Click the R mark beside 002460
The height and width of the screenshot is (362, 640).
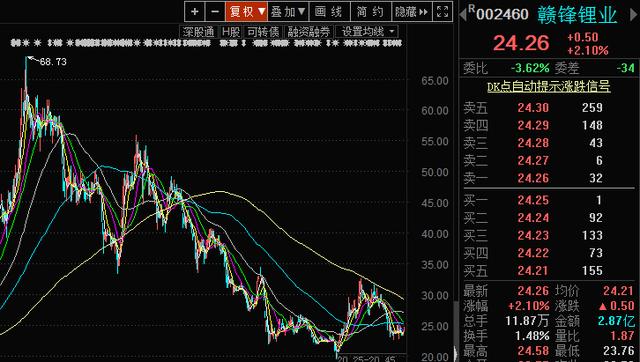(471, 9)
